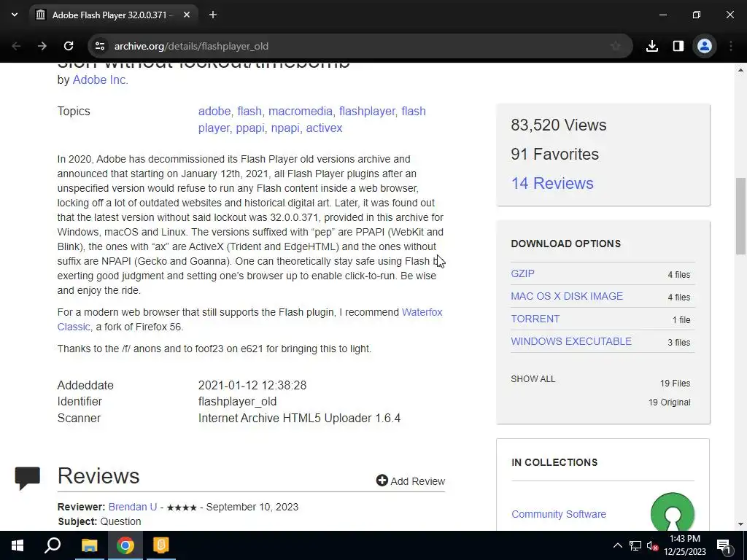Open Windows notification center
This screenshot has width=747, height=560.
point(724,545)
